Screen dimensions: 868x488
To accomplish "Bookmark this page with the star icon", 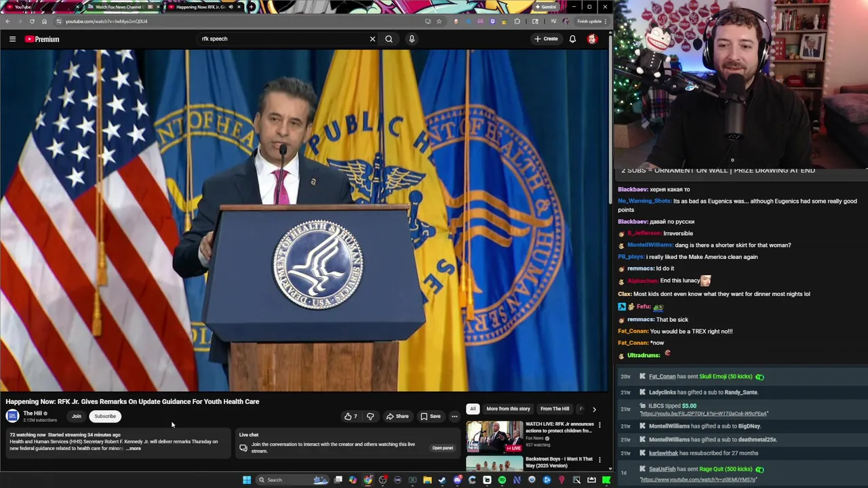I will pyautogui.click(x=439, y=21).
